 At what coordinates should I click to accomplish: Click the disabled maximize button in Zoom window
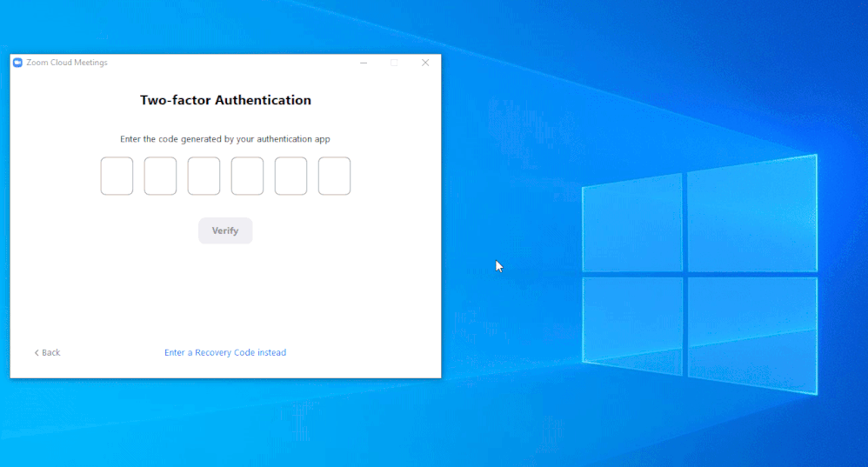[394, 63]
